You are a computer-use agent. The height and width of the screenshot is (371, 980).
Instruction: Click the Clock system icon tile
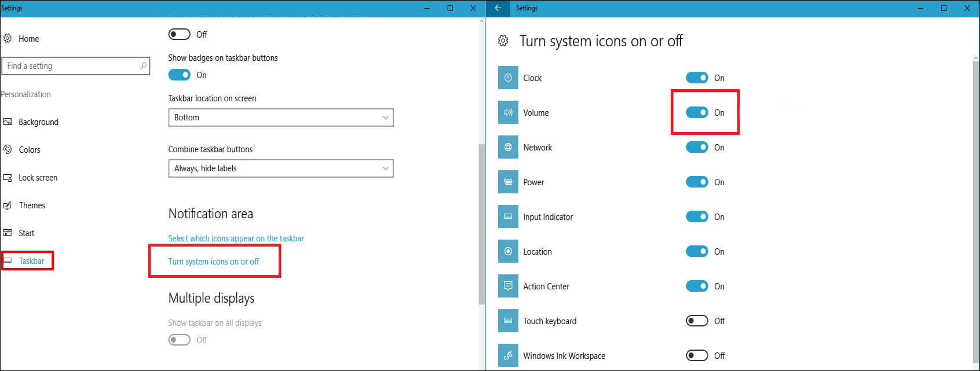(x=508, y=78)
